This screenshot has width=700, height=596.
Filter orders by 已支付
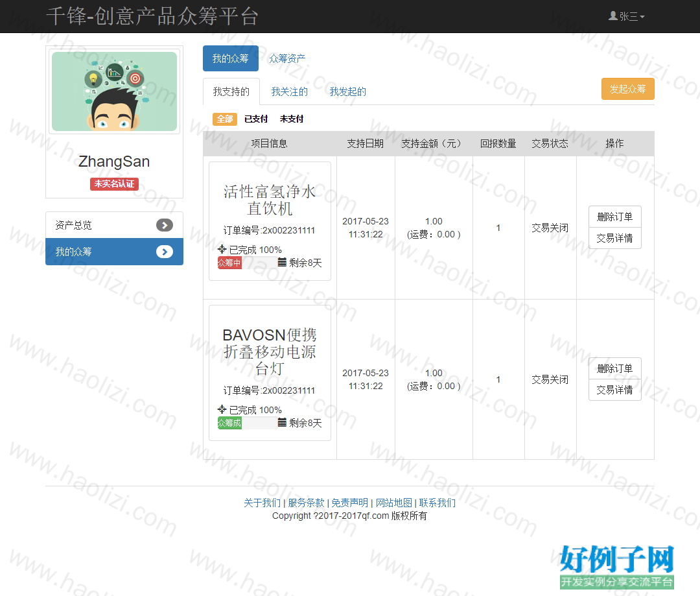(x=256, y=119)
